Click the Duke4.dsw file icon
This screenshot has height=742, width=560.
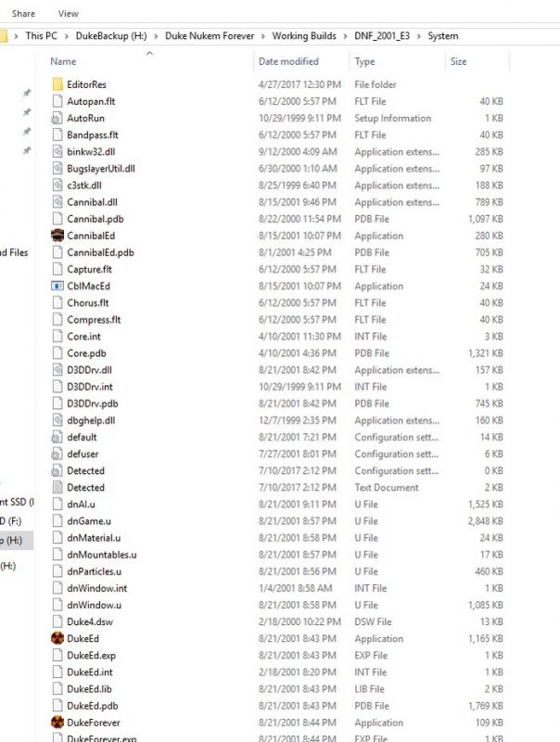(57, 621)
